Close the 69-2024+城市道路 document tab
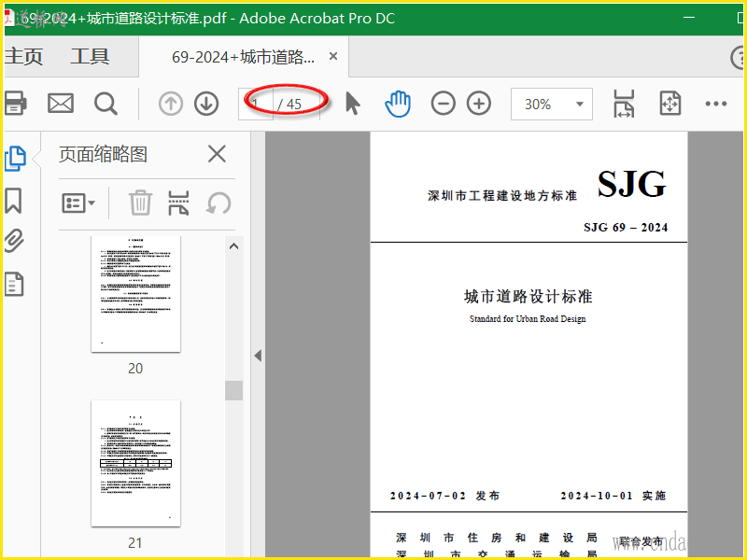The width and height of the screenshot is (747, 560). pos(333,56)
